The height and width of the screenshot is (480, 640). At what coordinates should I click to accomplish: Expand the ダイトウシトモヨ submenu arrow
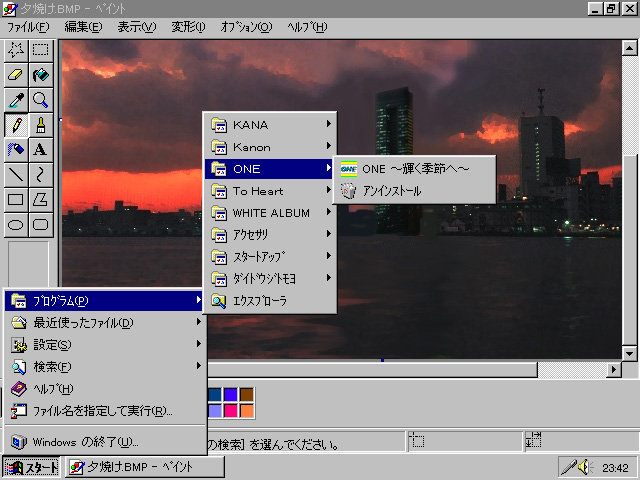point(329,278)
